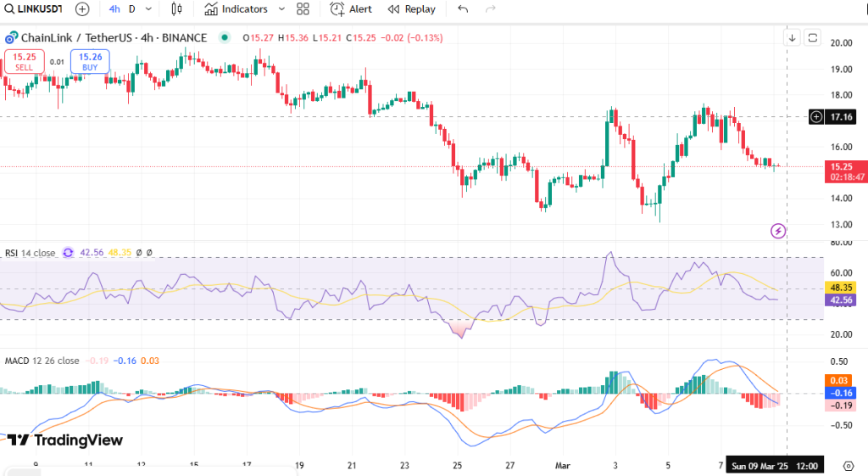
Task: Click the green market status dot
Action: coord(224,37)
